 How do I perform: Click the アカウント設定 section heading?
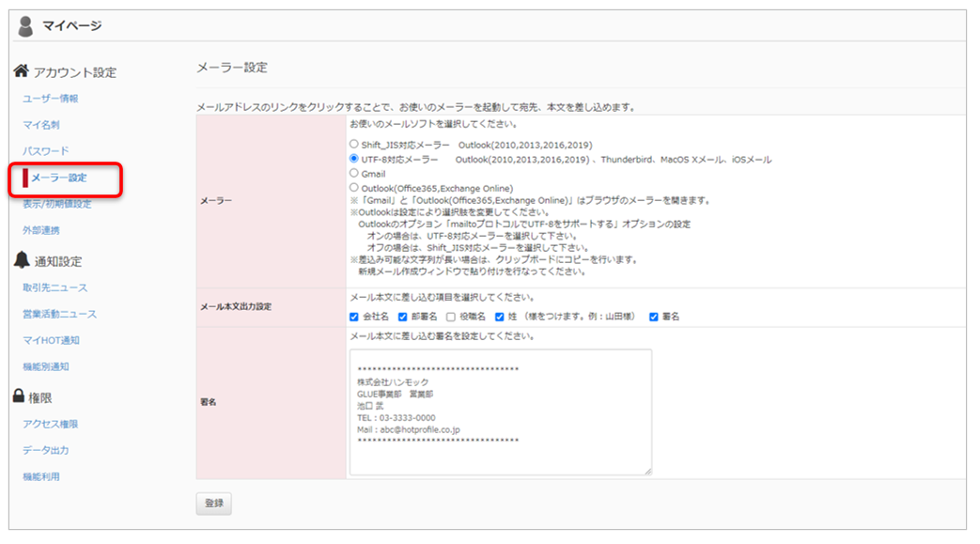75,72
